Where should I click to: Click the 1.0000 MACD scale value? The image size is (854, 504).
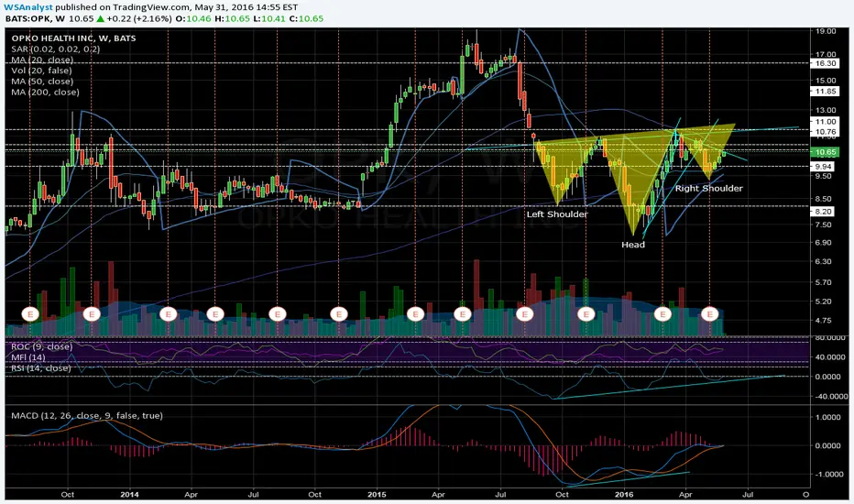pos(830,417)
